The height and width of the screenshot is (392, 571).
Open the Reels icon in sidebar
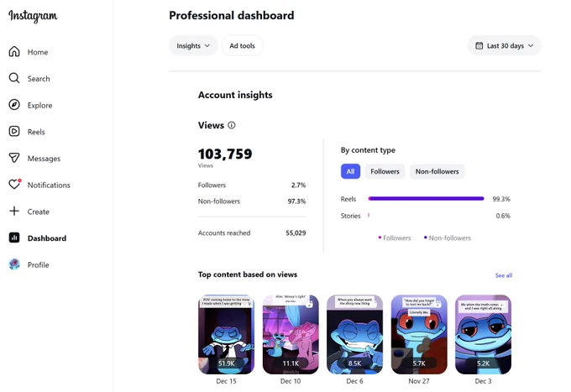[x=14, y=132]
